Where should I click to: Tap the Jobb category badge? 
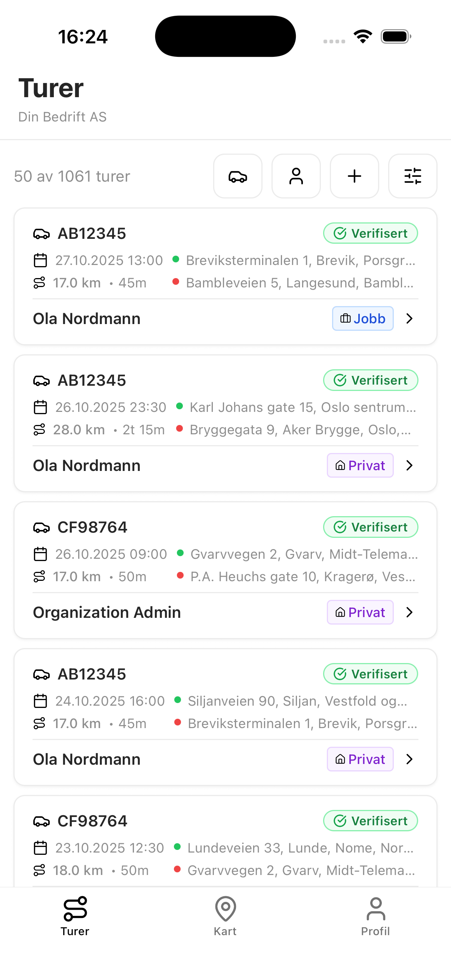[x=362, y=318]
